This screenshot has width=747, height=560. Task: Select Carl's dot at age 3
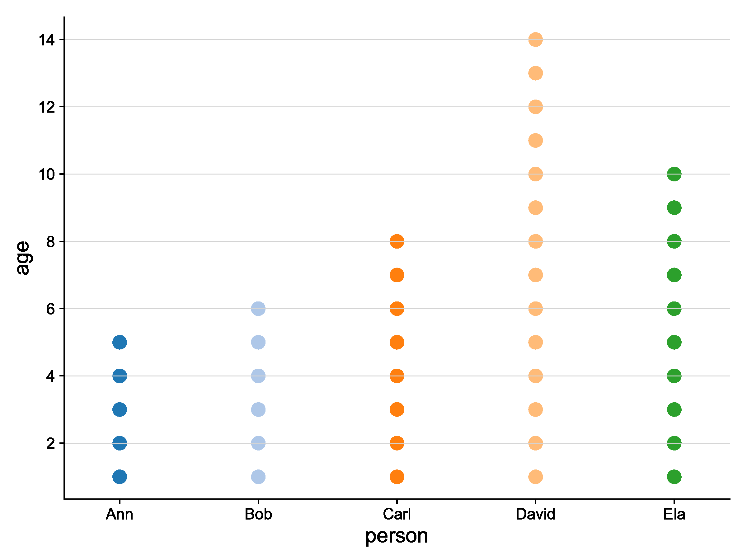[x=397, y=409]
